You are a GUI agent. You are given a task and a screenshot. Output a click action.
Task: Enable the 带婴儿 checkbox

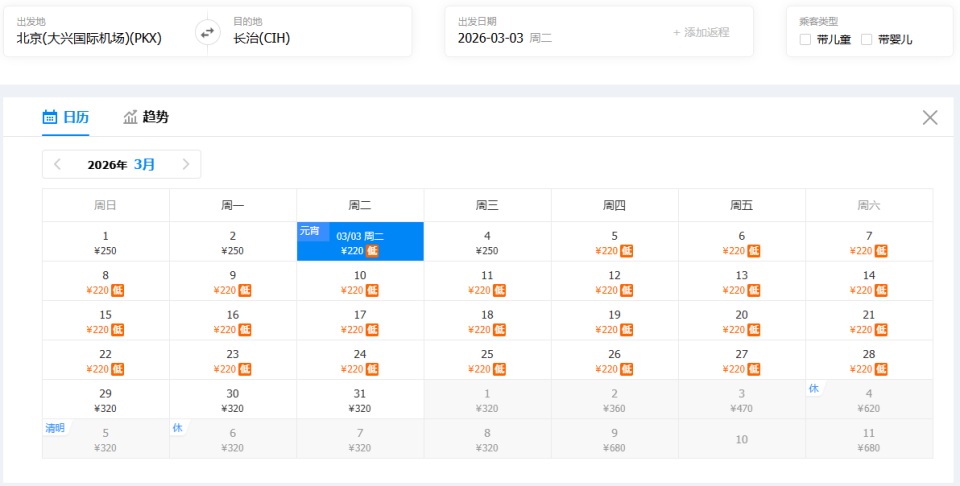[866, 40]
